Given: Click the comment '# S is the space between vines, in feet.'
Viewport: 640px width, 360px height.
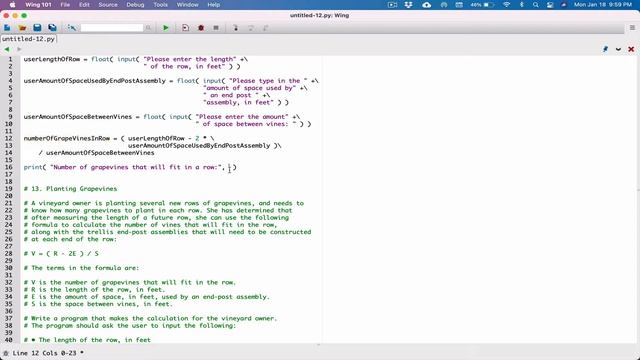Looking at the screenshot, I should click(98, 304).
